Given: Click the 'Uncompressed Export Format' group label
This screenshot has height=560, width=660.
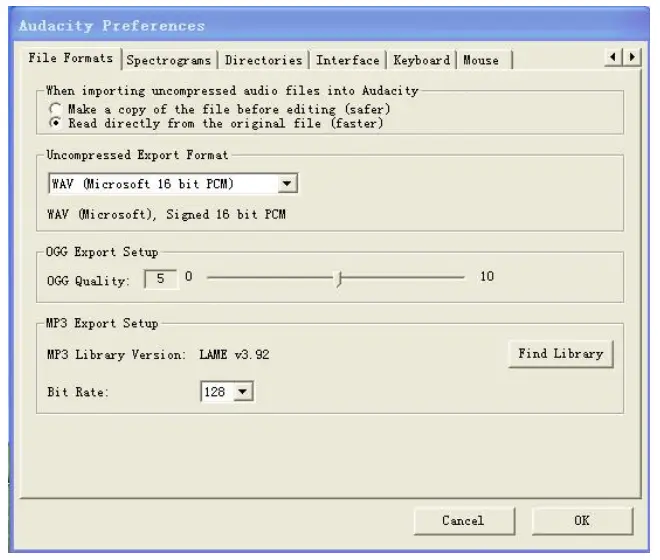Looking at the screenshot, I should [137, 155].
